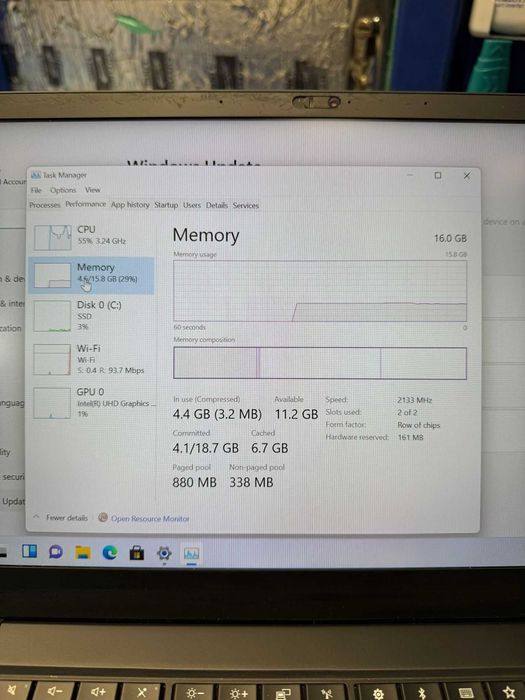Select the Memory performance item
525x700 pixels.
click(92, 275)
